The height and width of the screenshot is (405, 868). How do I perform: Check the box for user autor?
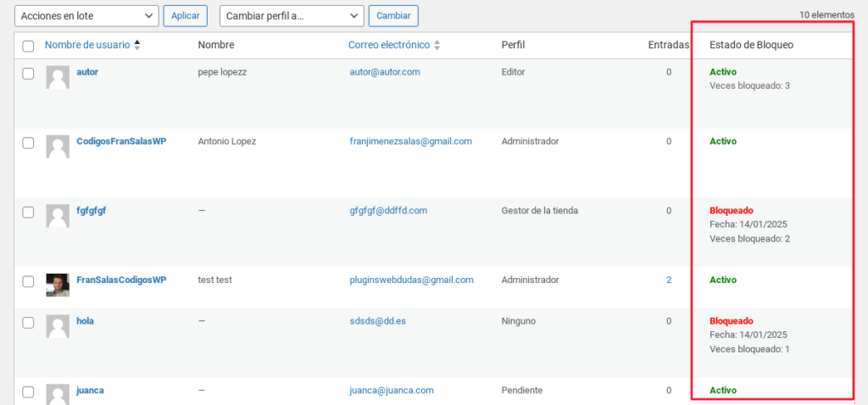(x=28, y=74)
